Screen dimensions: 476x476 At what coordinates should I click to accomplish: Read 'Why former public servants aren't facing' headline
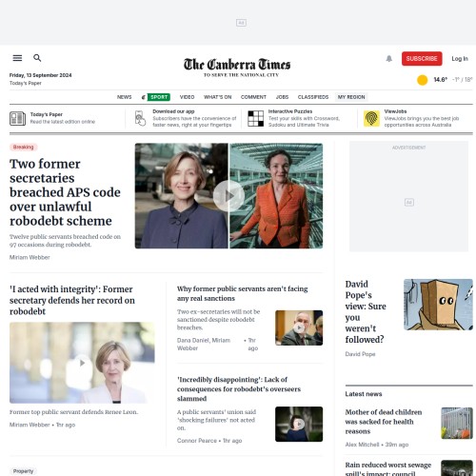click(x=242, y=293)
